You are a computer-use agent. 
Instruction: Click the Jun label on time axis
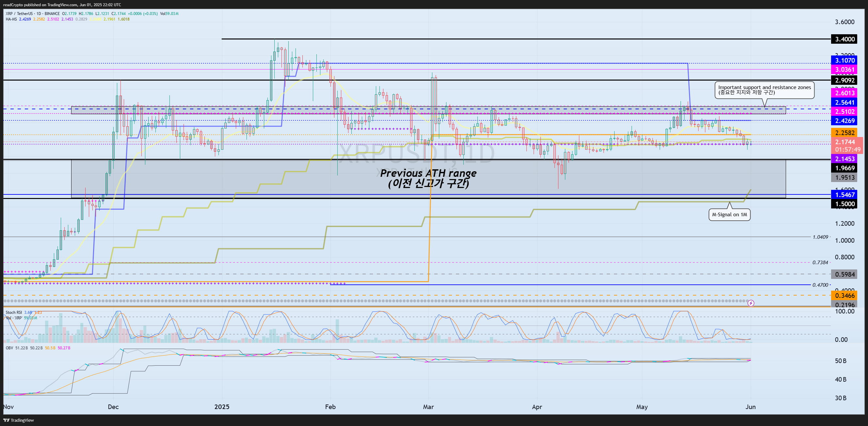tap(750, 407)
